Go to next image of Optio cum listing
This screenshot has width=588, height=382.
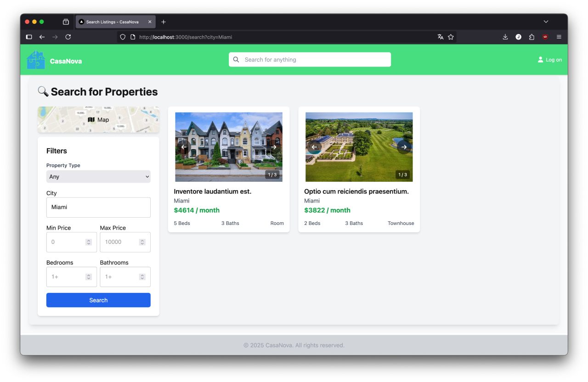coord(404,147)
